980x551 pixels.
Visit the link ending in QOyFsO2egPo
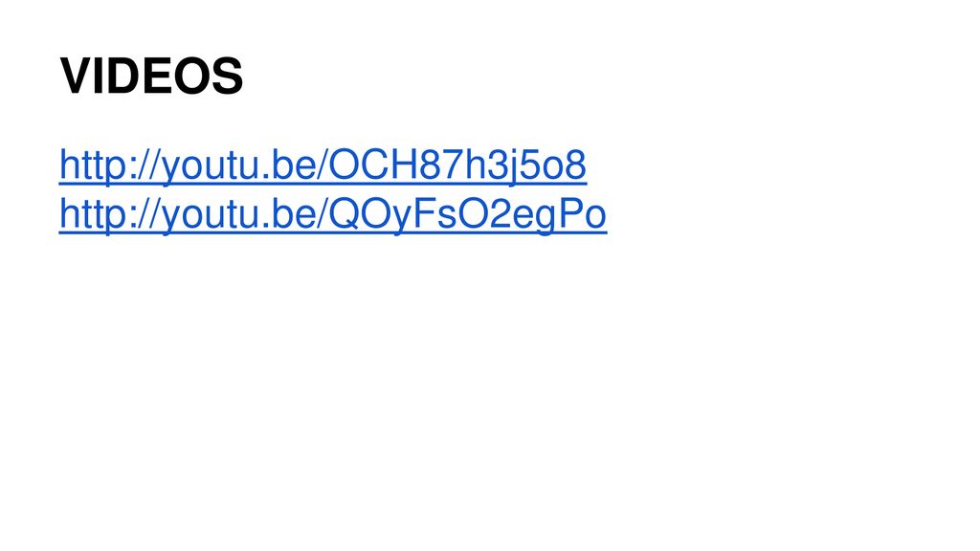[x=333, y=214]
